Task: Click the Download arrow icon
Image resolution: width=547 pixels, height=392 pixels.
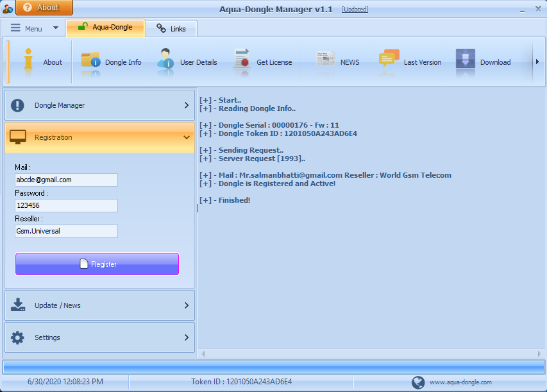Action: pyautogui.click(x=466, y=58)
